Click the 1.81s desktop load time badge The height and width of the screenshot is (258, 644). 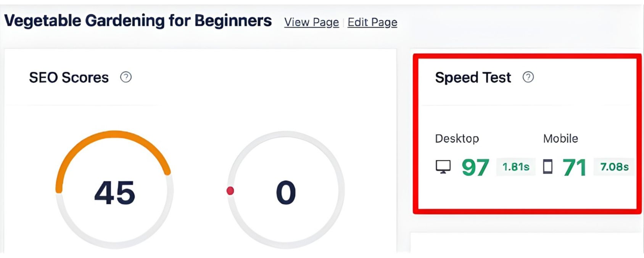click(x=516, y=167)
